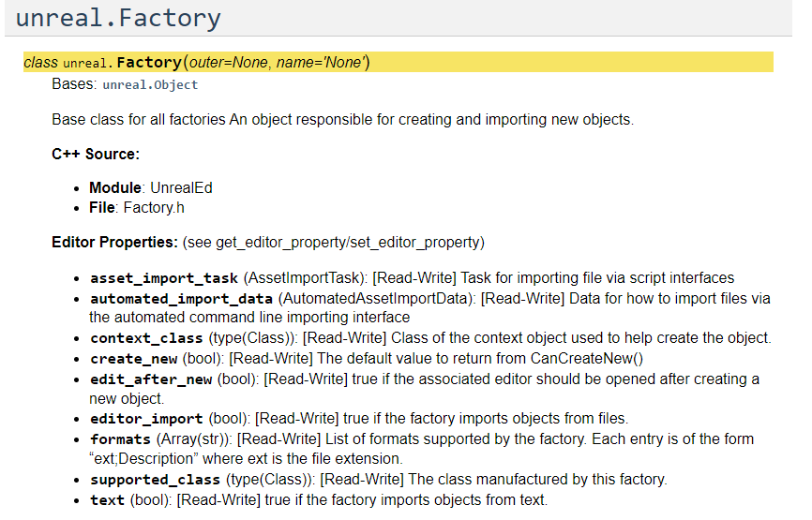
Task: Click the unreal.Factory page heading
Action: (118, 18)
